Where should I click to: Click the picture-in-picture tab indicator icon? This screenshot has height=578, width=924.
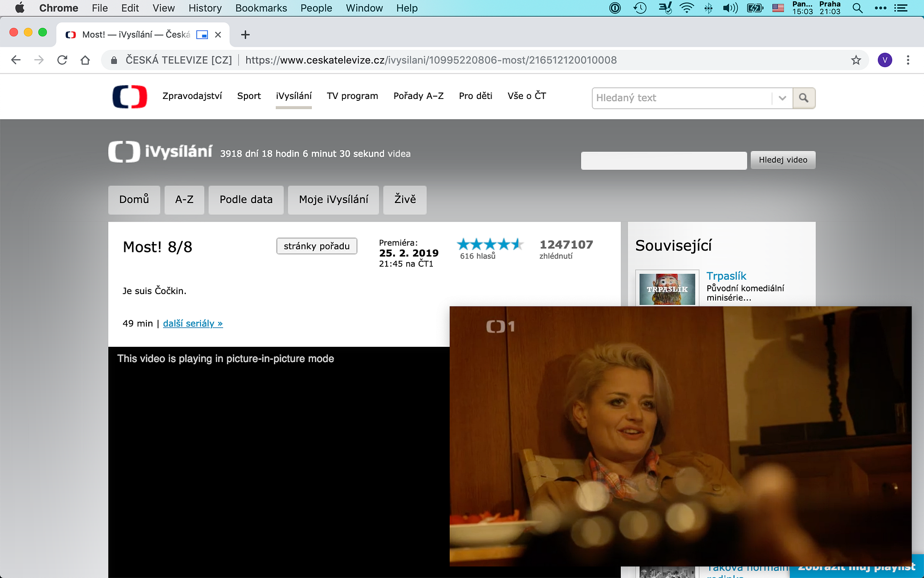[x=202, y=35]
